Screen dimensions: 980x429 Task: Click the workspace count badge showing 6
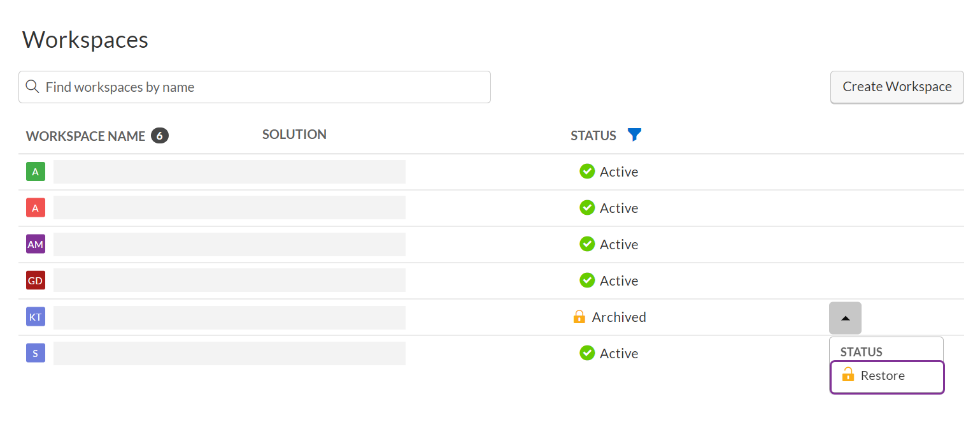tap(160, 135)
